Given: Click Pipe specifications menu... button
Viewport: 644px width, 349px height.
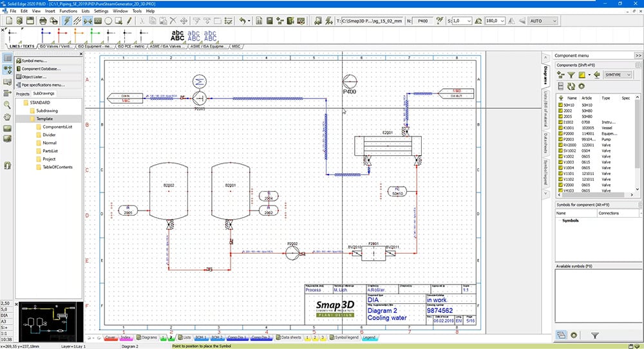Looking at the screenshot, I should pyautogui.click(x=48, y=85).
